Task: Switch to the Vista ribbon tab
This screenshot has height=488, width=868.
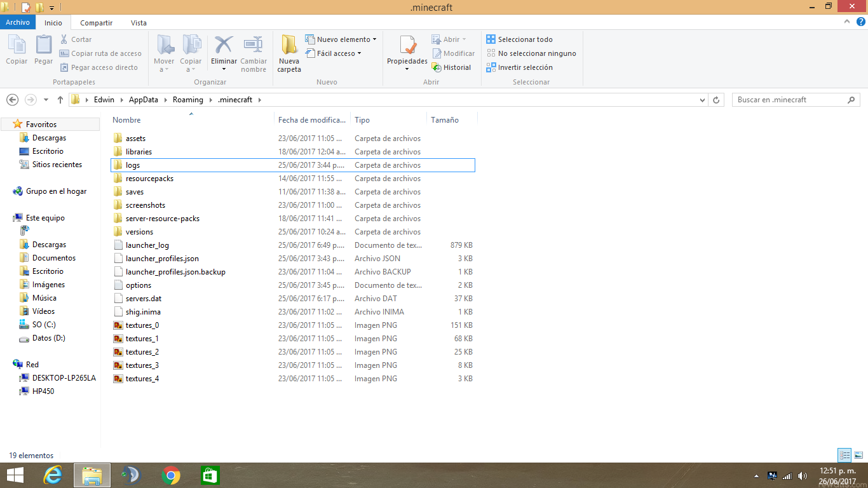Action: (x=139, y=22)
